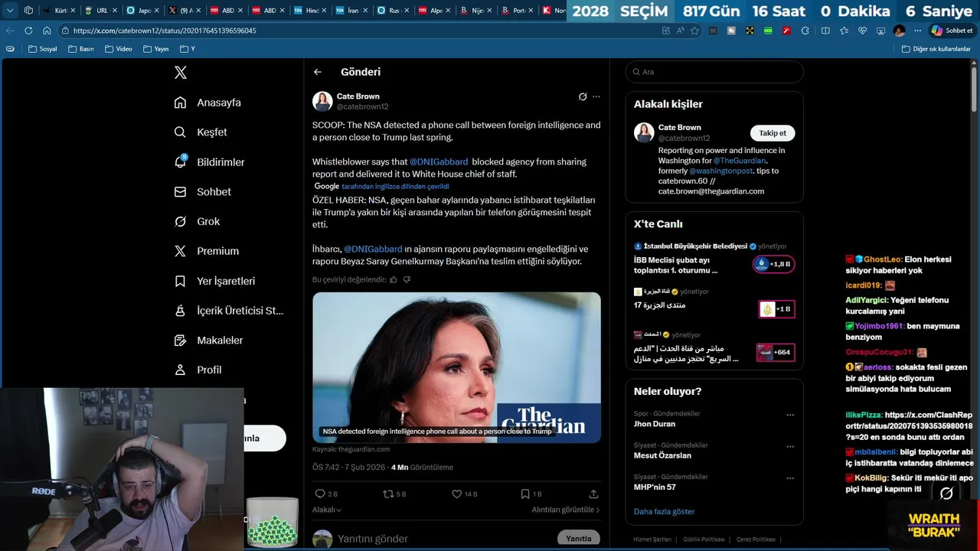Open the +664 live badge
Image resolution: width=980 pixels, height=551 pixels.
(776, 353)
